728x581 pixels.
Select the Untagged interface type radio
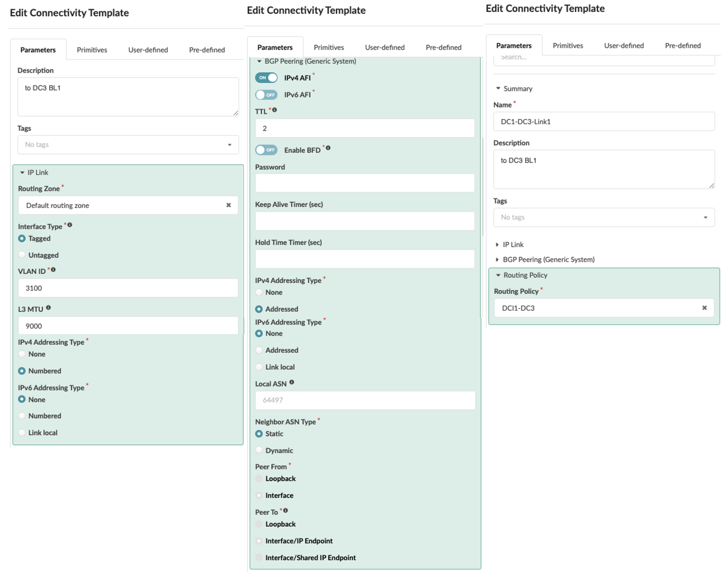tap(22, 255)
